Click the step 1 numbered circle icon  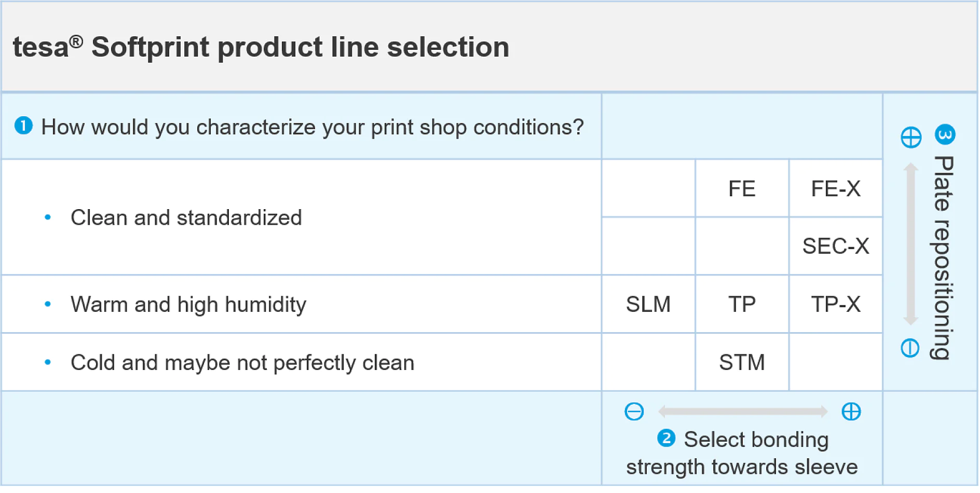coord(23,126)
